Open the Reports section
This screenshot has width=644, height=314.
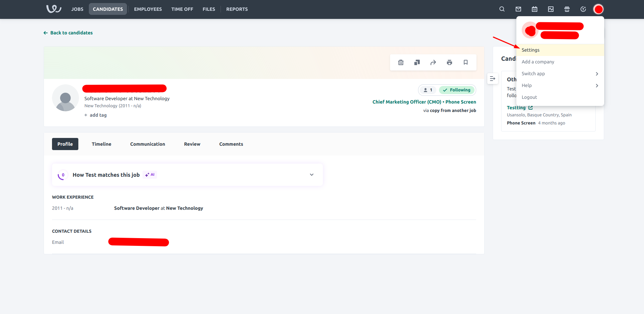pos(237,9)
